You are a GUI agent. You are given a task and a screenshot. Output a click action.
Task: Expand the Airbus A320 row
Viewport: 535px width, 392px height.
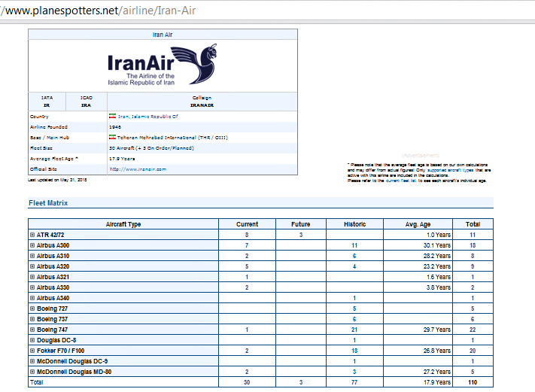pos(32,266)
